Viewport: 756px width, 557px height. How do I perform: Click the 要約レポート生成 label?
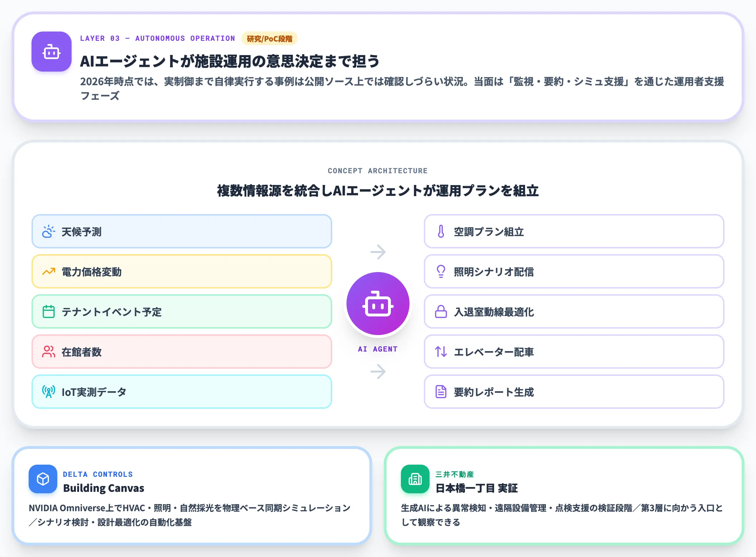[x=494, y=392]
